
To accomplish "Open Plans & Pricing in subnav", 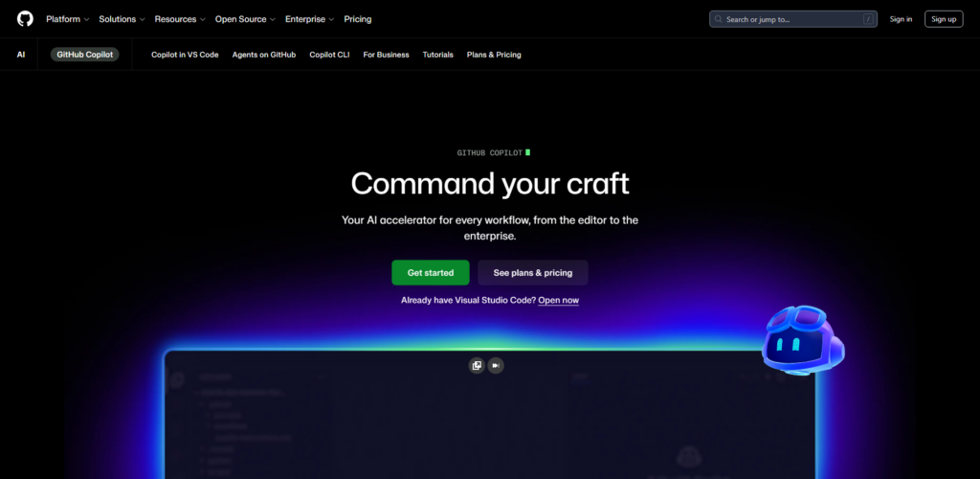I will click(494, 55).
